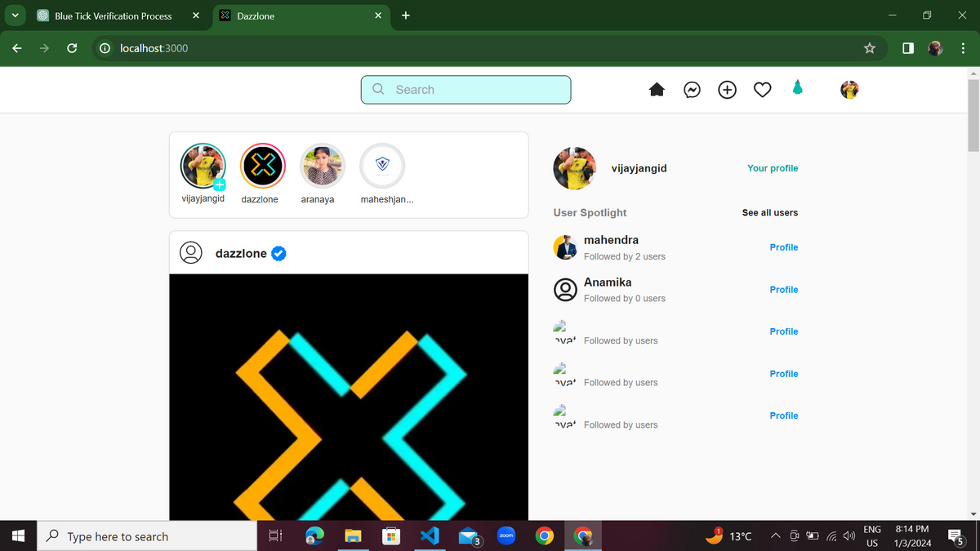Open the Your profile link
Screen dimensions: 980x551
772,168
